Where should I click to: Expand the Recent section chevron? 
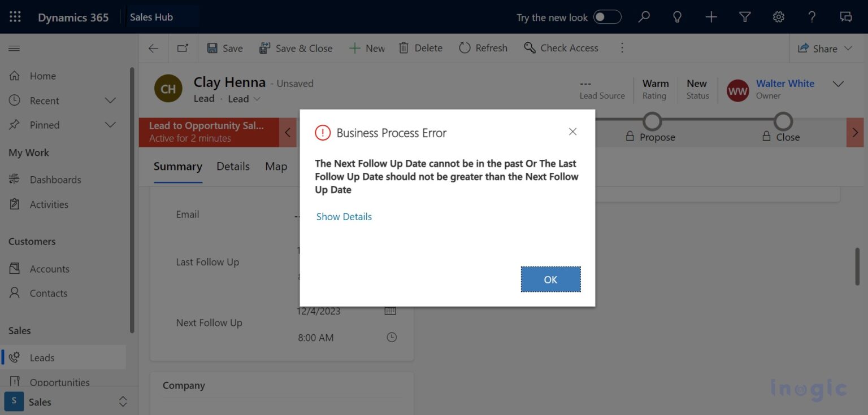110,101
